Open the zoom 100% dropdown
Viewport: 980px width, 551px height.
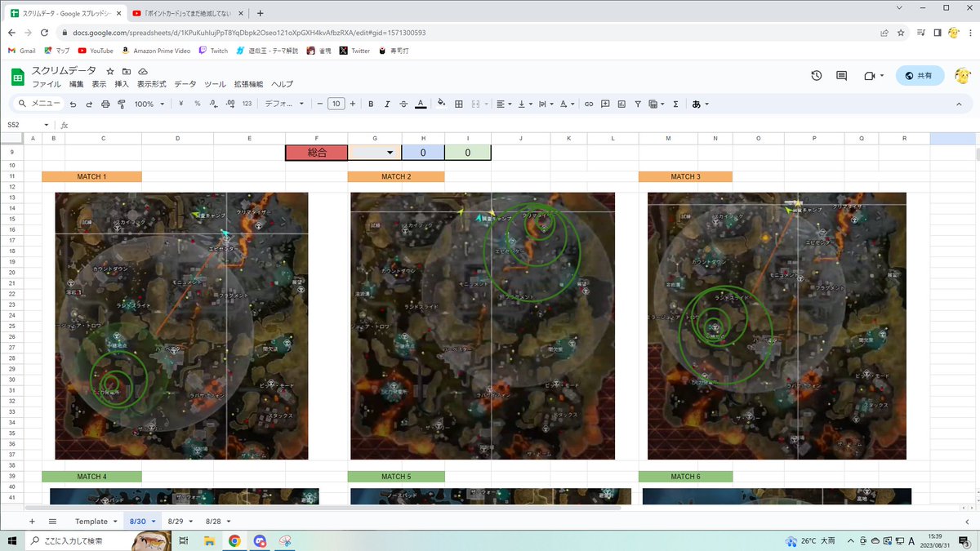pos(149,104)
